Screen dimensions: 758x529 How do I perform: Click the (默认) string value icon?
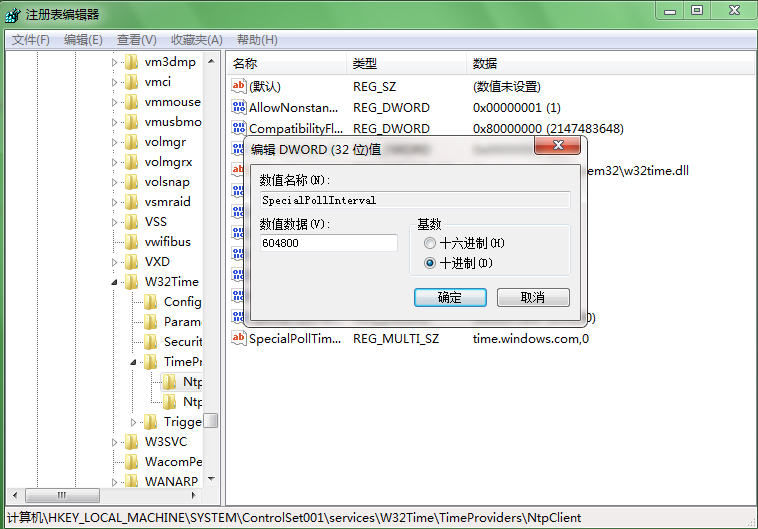(239, 86)
